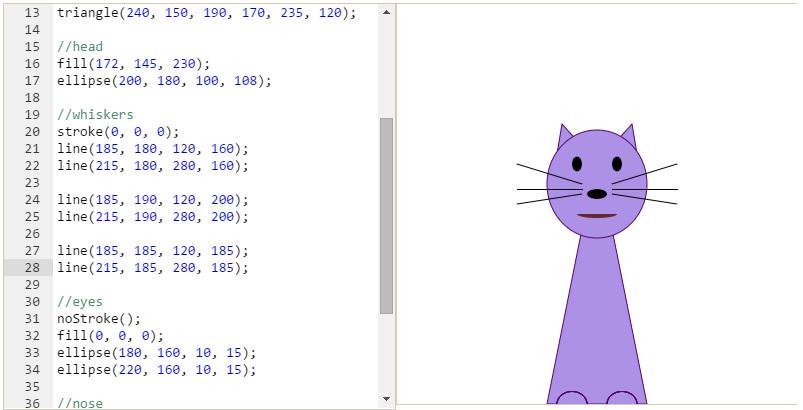The height and width of the screenshot is (410, 803).
Task: Click the vertical scrollbar thumb in editor
Action: coord(386,215)
